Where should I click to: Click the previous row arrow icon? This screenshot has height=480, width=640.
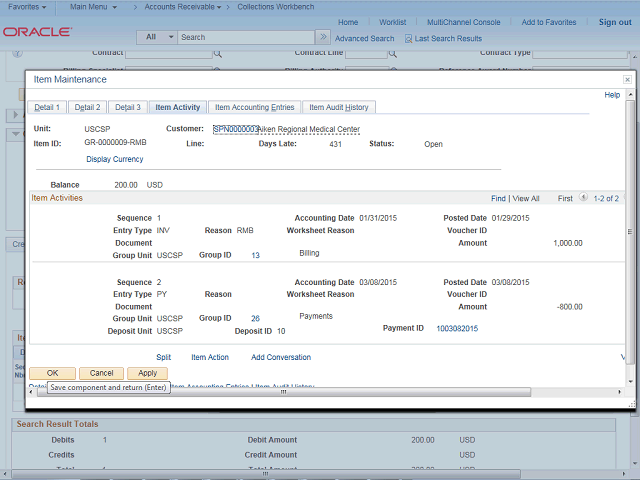tap(583, 198)
